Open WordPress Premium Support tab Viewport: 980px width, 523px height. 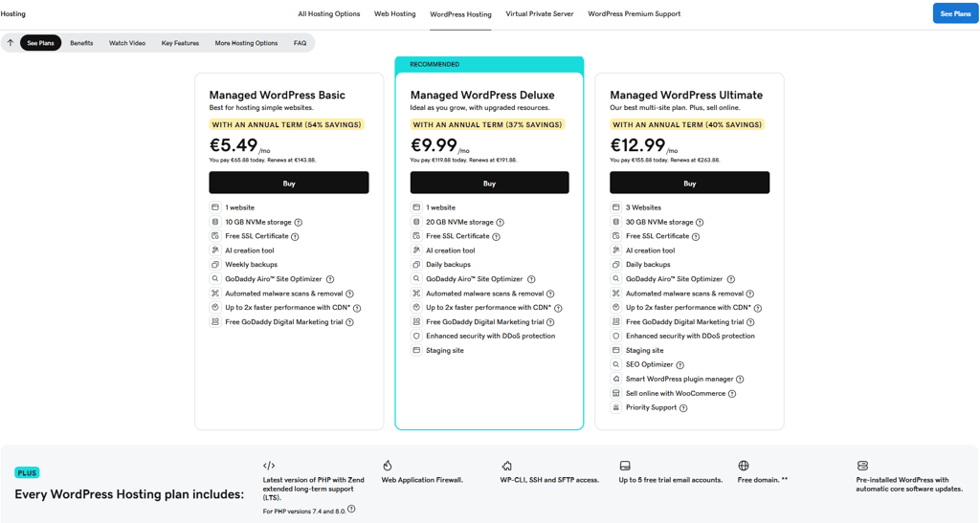(634, 13)
